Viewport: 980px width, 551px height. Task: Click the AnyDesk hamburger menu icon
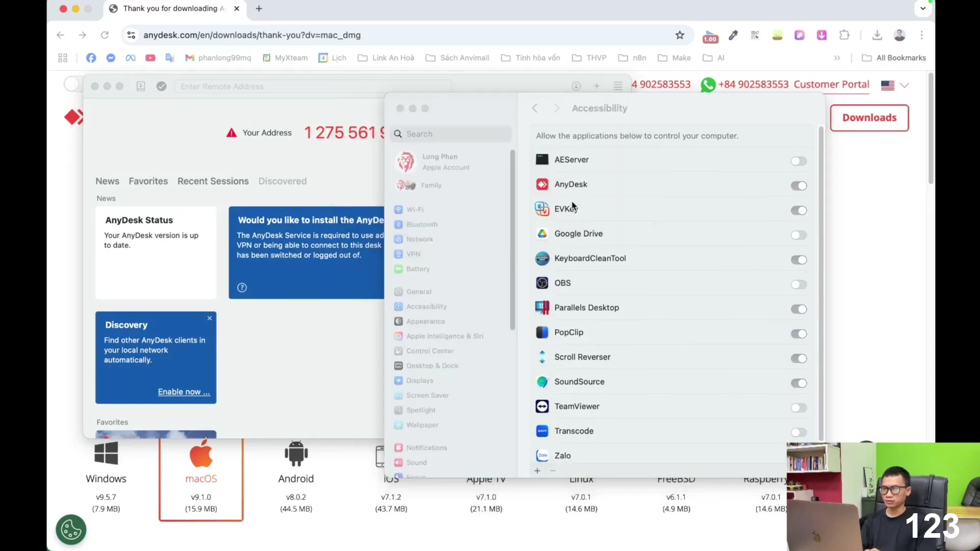[618, 86]
